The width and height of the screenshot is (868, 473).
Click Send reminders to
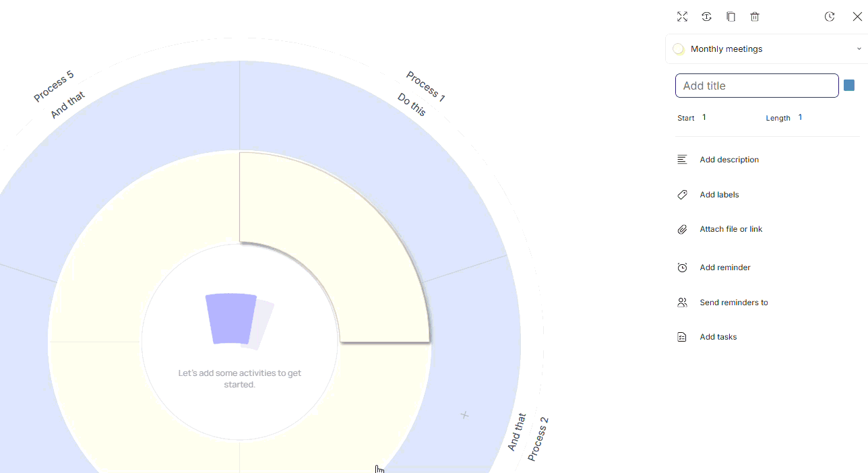(734, 303)
